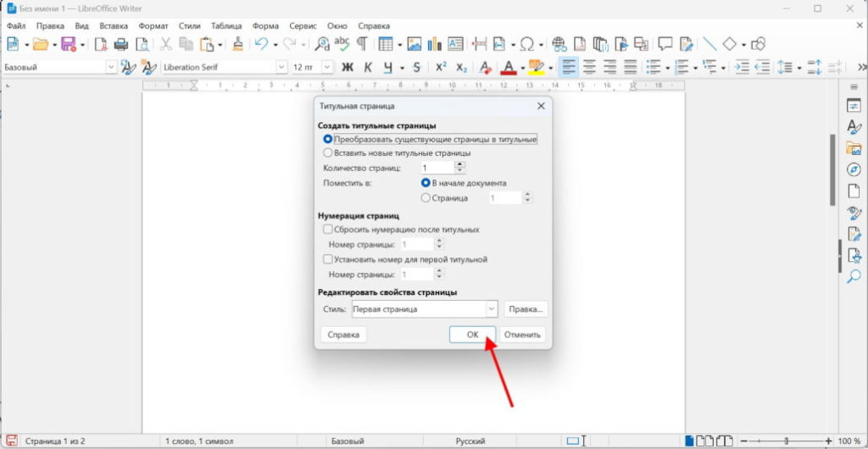The image size is (868, 449).
Task: Click 'Русский' language in status bar
Action: [x=470, y=441]
